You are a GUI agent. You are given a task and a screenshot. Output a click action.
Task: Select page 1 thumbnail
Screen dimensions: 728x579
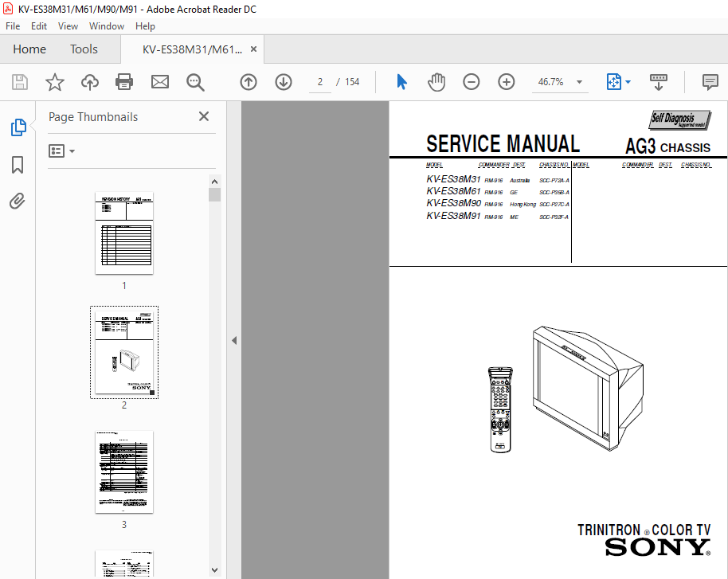point(124,233)
